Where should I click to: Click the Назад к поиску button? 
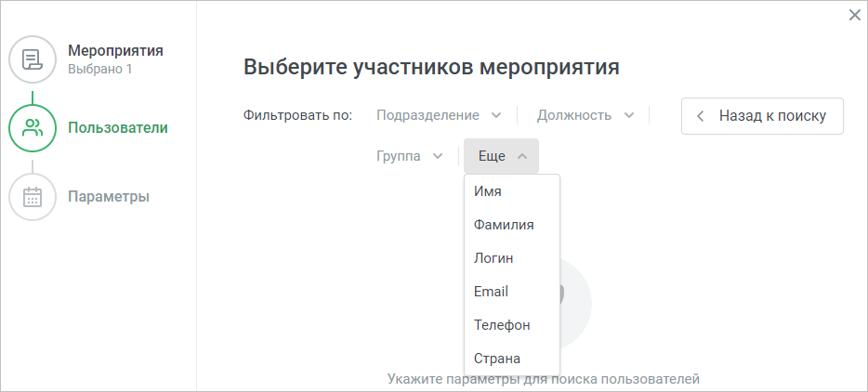coord(762,116)
